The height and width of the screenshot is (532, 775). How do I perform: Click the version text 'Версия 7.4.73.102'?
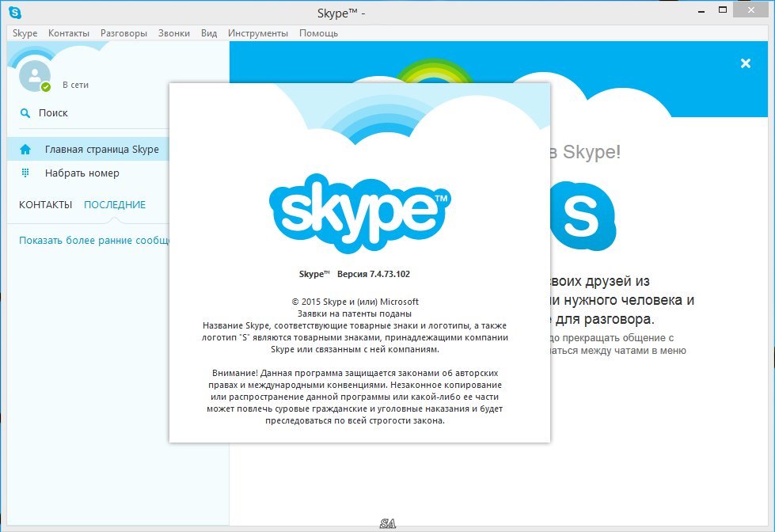click(374, 274)
